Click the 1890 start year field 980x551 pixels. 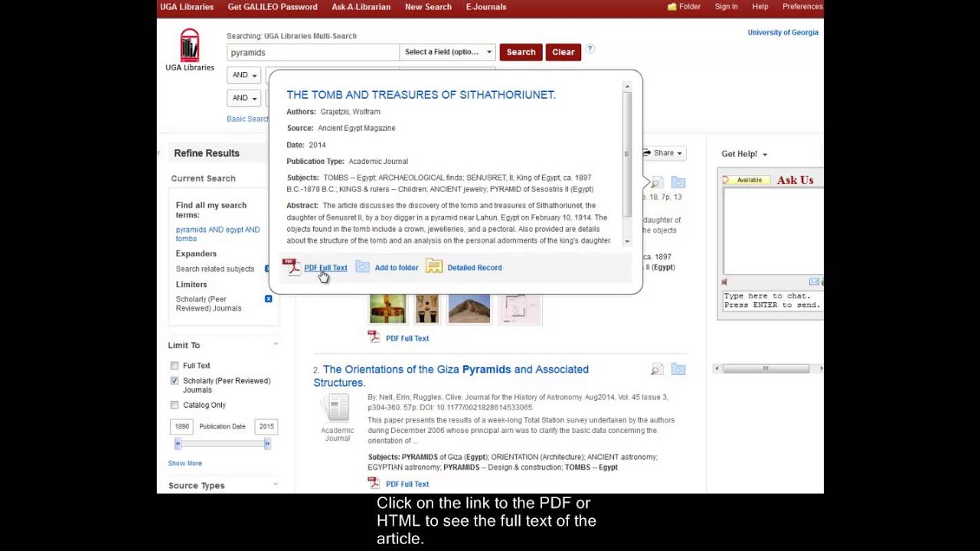click(181, 426)
